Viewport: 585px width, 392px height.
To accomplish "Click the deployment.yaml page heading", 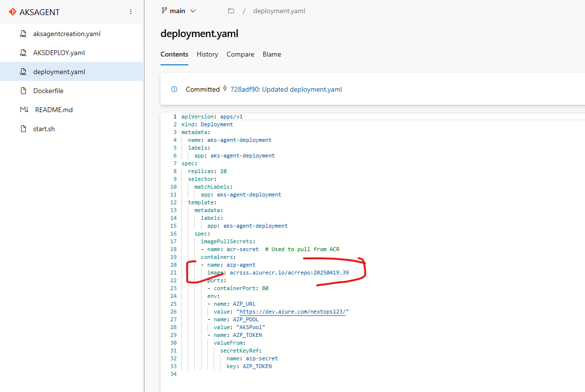I will [x=199, y=34].
